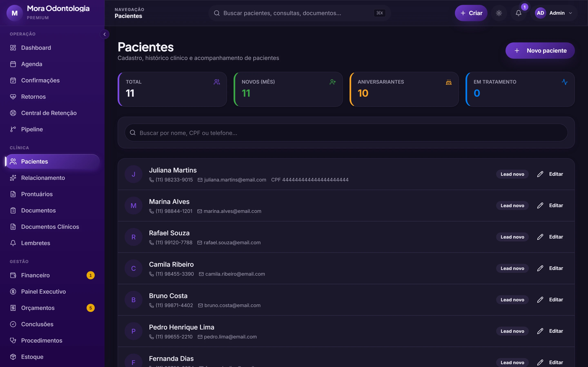Screen dimensions: 588x367
Task: Focus the Buscar por nome, CPF ou telefone field
Action: [x=346, y=133]
